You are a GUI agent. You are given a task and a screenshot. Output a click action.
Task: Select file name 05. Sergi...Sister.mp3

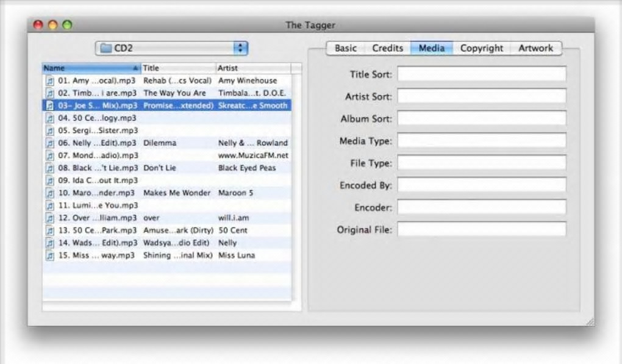coord(98,131)
